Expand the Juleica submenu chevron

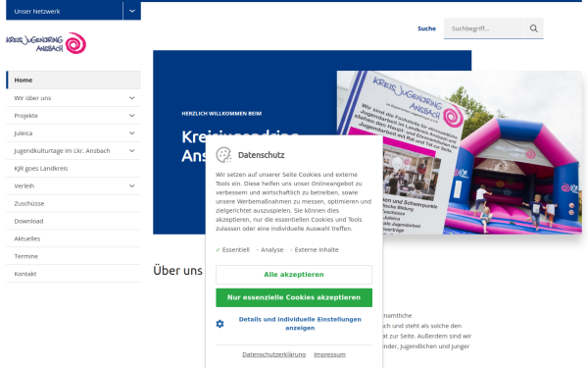pos(132,133)
